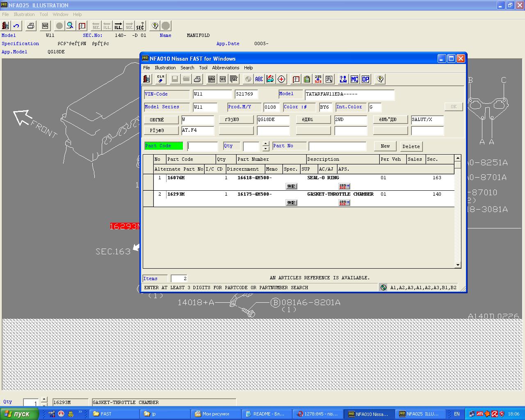Click the SEC question mark icon
Screen dimensions: 525x420
[140, 26]
